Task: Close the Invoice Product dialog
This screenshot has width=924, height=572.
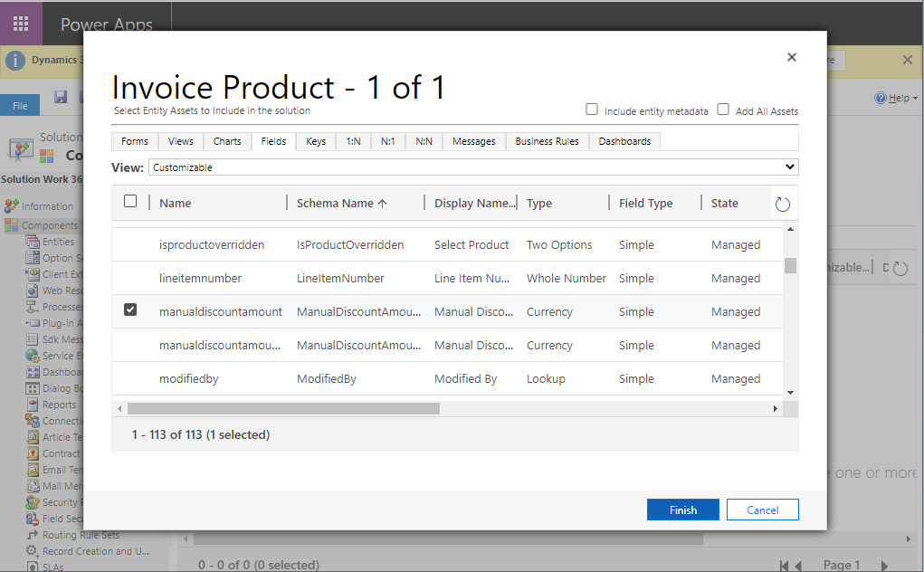Action: (x=791, y=57)
